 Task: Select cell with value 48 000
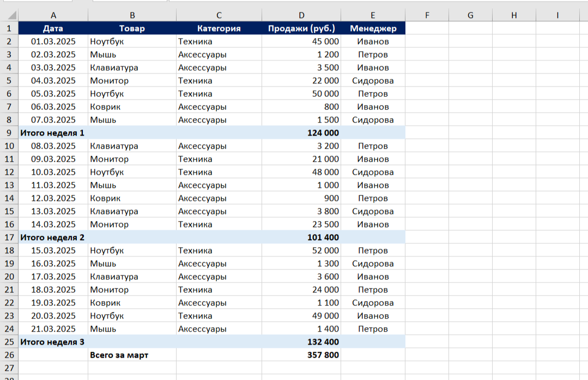(301, 172)
